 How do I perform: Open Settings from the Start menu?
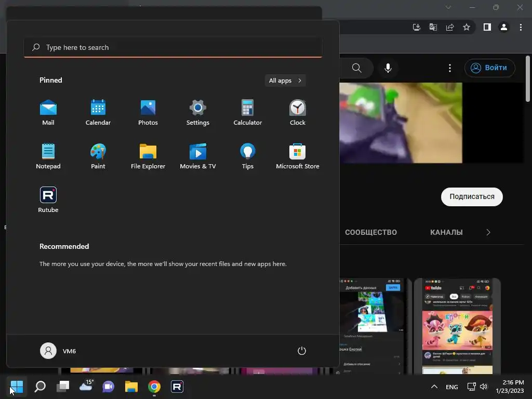(x=198, y=113)
